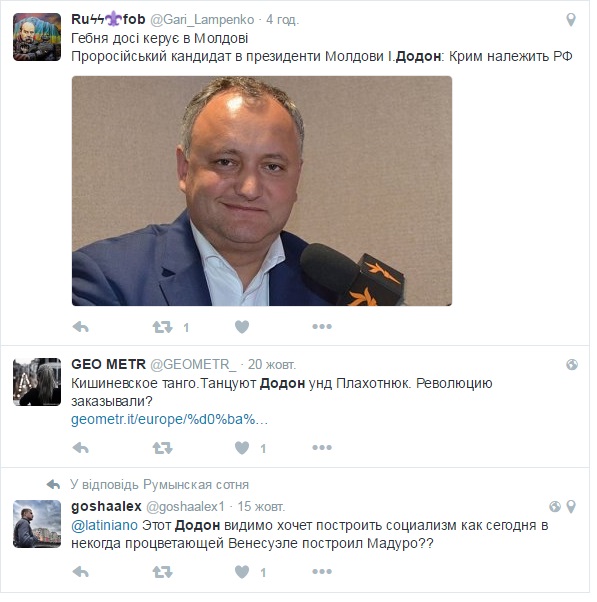Open more options on the goshaalex tweet
This screenshot has width=597, height=602.
(x=322, y=572)
